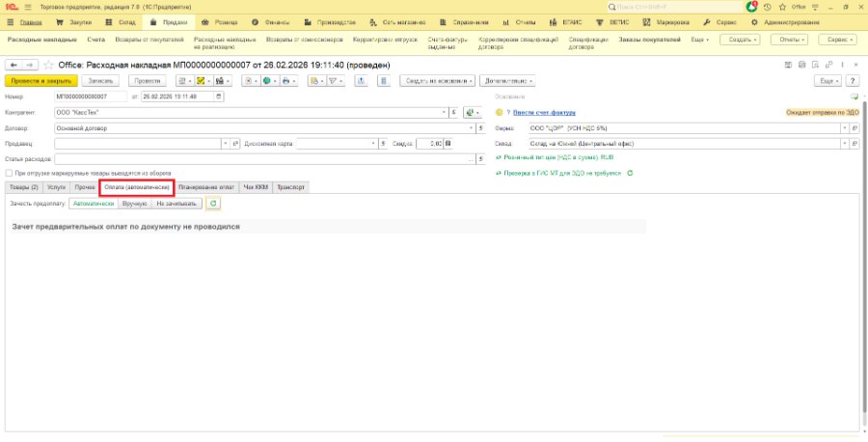The height and width of the screenshot is (442, 868).
Task: Open the notifications bell icon
Action: pos(751,7)
